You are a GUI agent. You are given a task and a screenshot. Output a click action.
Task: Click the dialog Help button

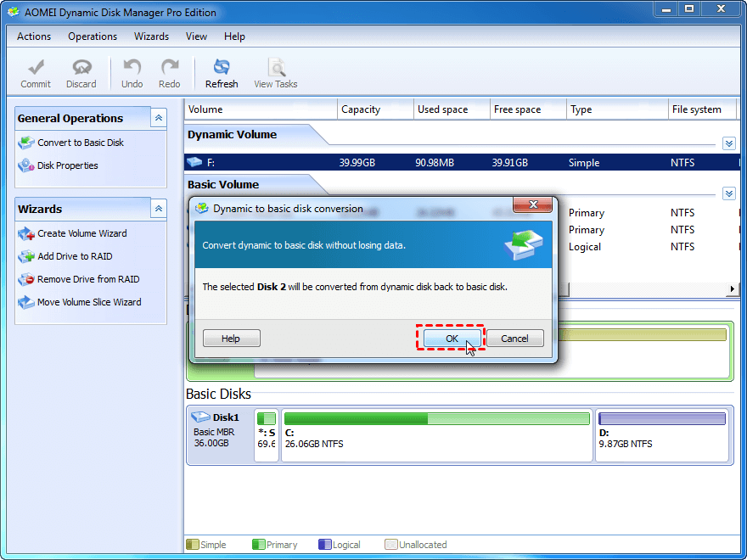click(x=231, y=339)
